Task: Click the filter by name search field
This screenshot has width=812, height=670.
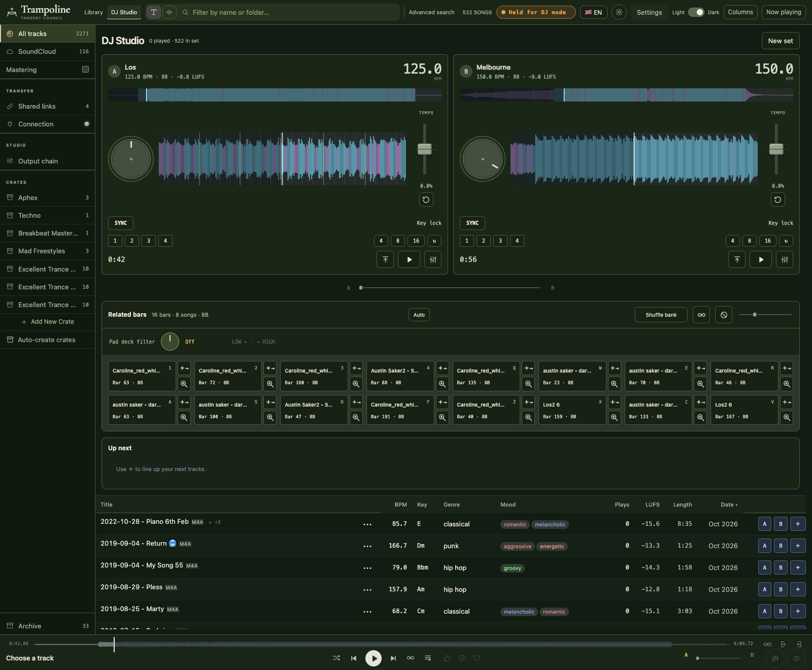Action: click(x=289, y=12)
